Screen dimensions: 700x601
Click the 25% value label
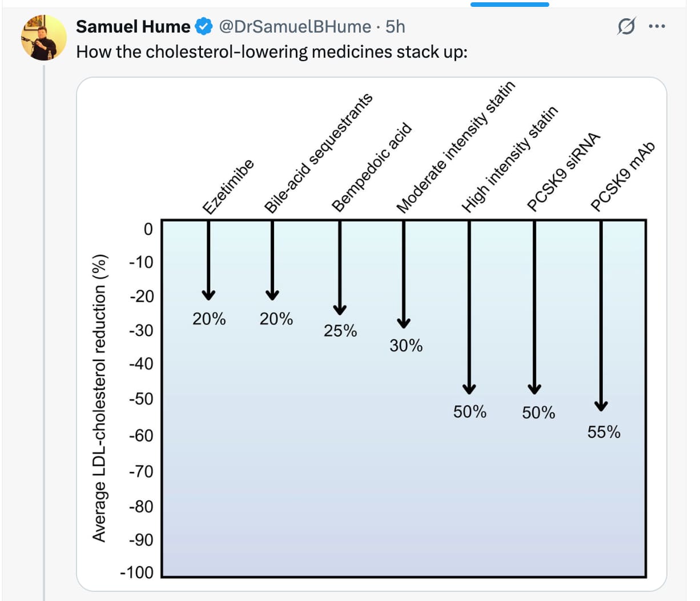tap(340, 331)
